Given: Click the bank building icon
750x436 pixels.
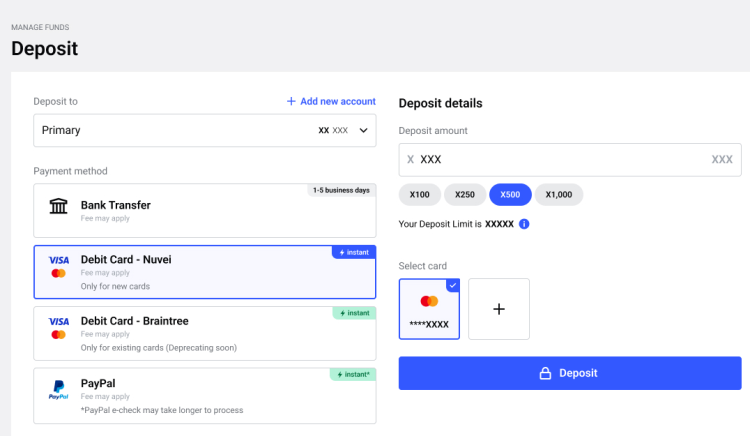Looking at the screenshot, I should [x=59, y=206].
